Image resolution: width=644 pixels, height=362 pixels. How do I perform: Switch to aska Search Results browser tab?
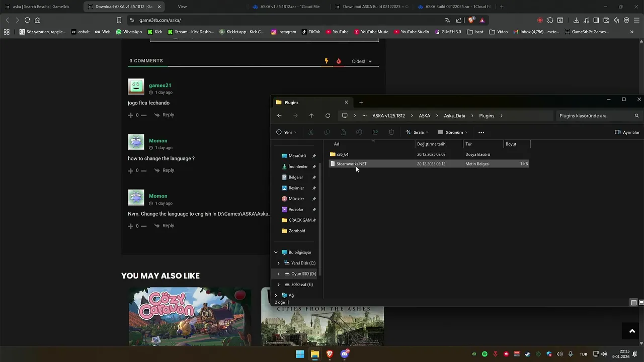point(41,7)
